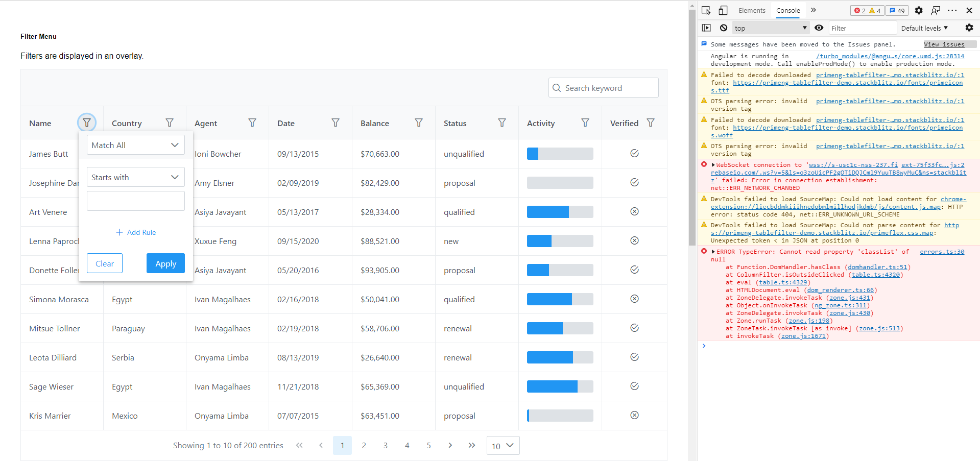Click the Add Rule link
Screen dimensions: 980x461
pos(135,232)
